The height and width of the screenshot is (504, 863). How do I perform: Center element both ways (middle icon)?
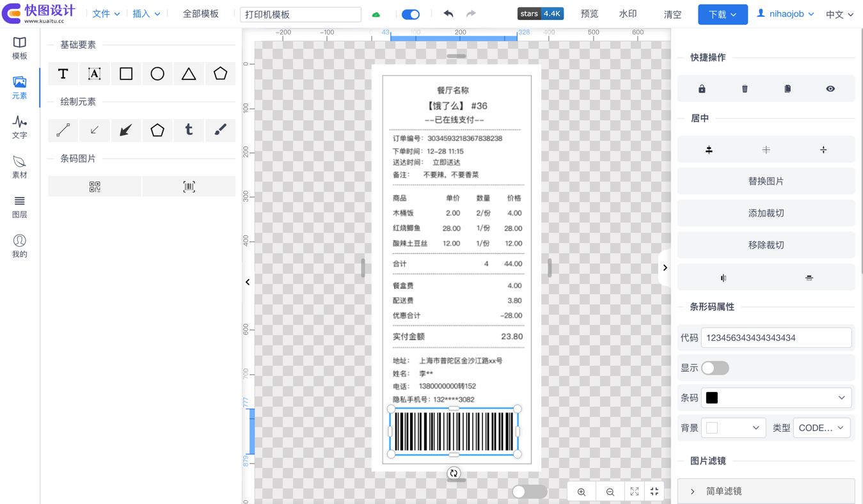(766, 150)
